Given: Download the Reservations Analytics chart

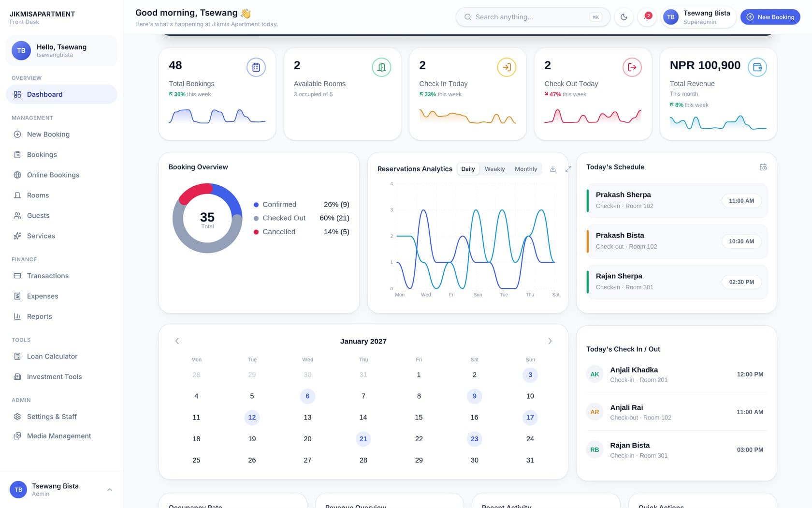Looking at the screenshot, I should [553, 169].
